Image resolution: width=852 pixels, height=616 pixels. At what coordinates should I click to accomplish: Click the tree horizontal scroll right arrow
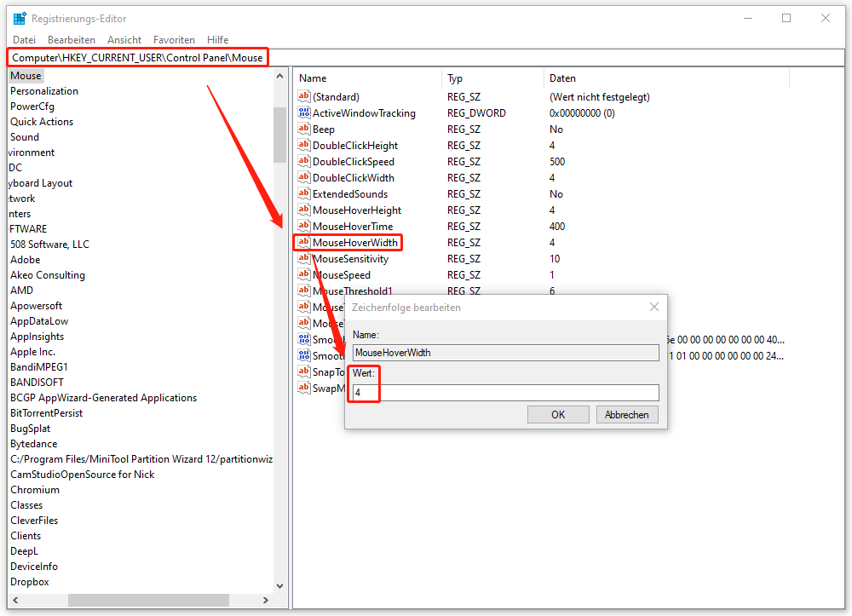(266, 601)
